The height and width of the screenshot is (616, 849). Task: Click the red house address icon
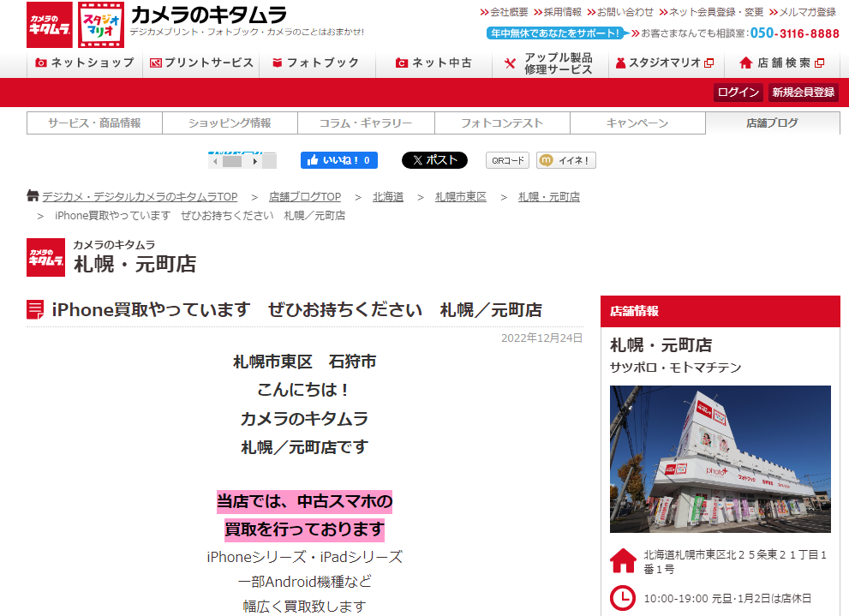click(623, 561)
